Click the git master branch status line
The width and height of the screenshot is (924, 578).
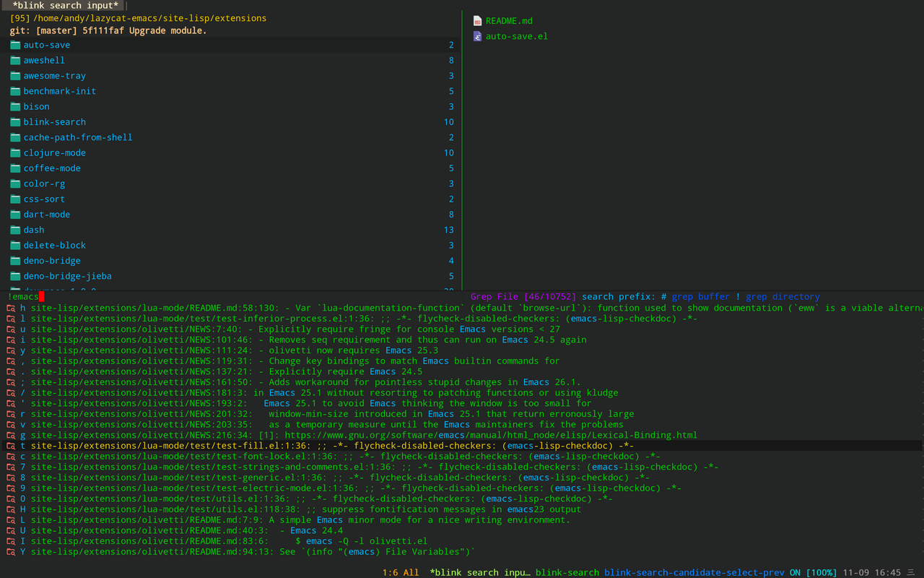point(108,31)
